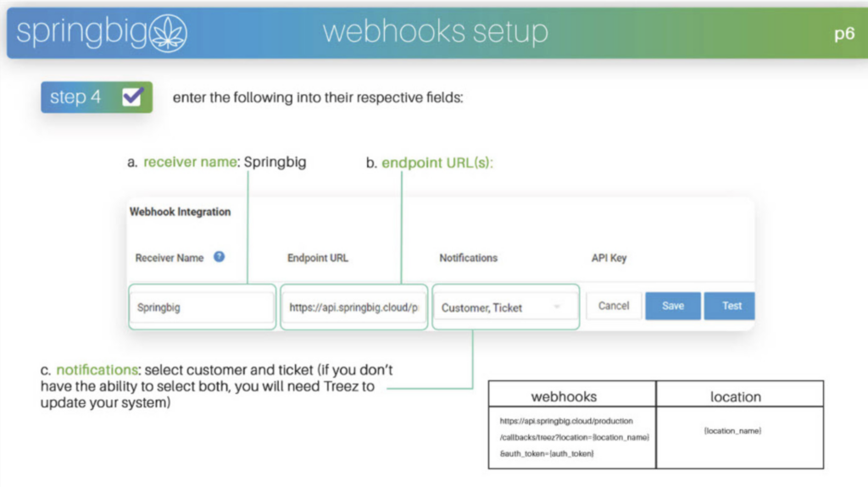
Task: Click the springbig wordmark text
Action: click(x=82, y=32)
